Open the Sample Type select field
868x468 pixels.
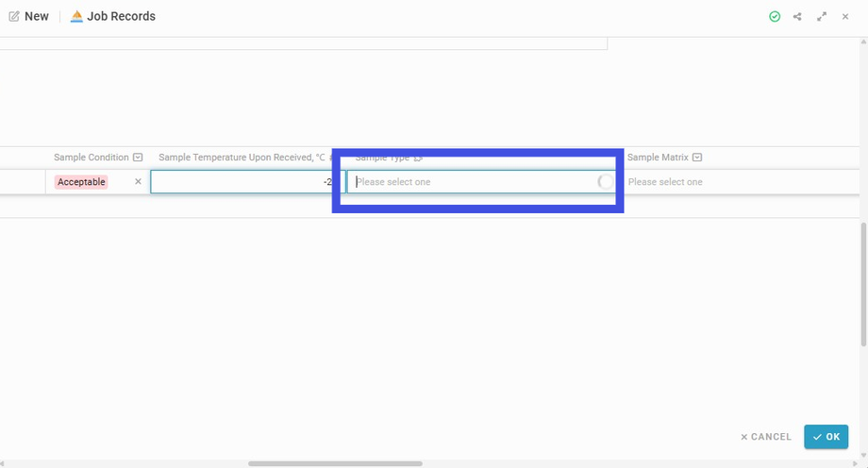click(x=481, y=182)
